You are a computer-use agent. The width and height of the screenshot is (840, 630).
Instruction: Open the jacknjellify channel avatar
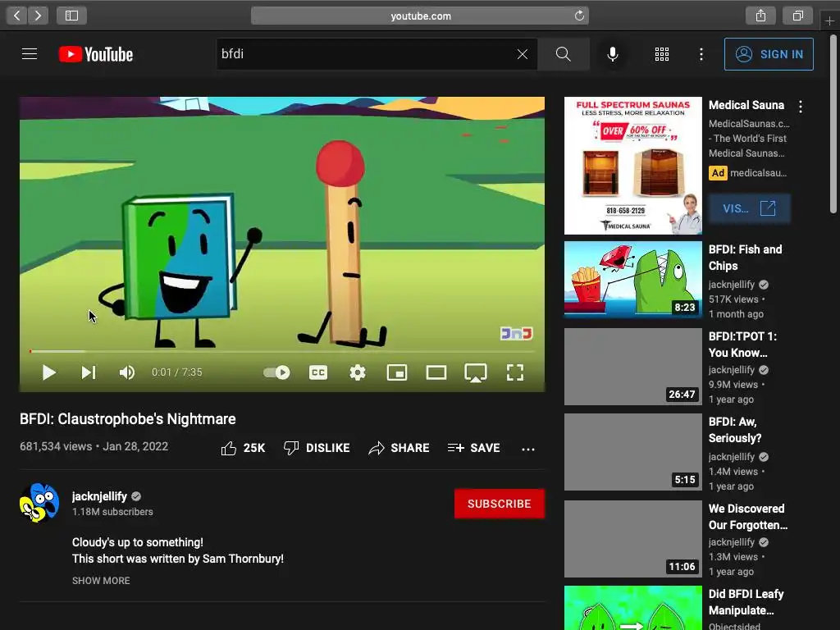click(39, 502)
